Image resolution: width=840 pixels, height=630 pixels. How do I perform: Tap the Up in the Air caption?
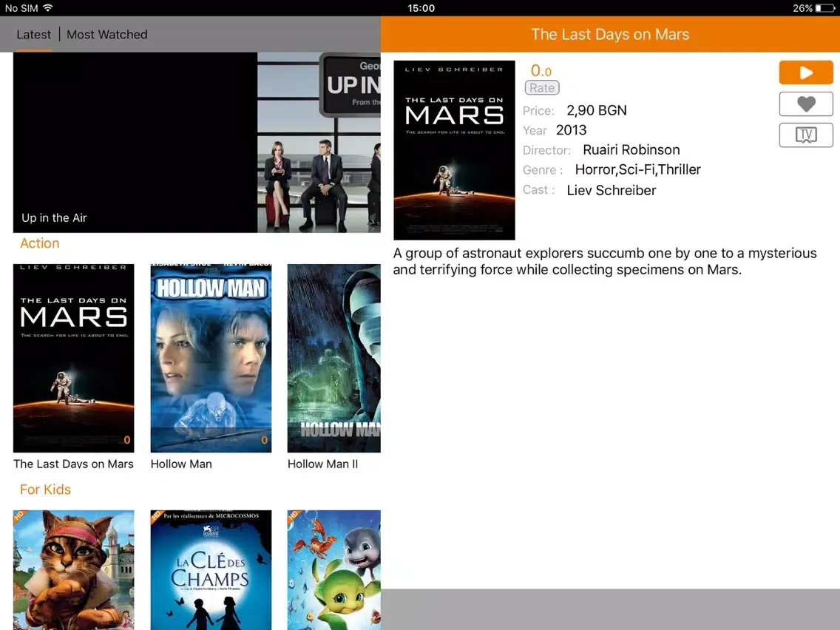[54, 218]
